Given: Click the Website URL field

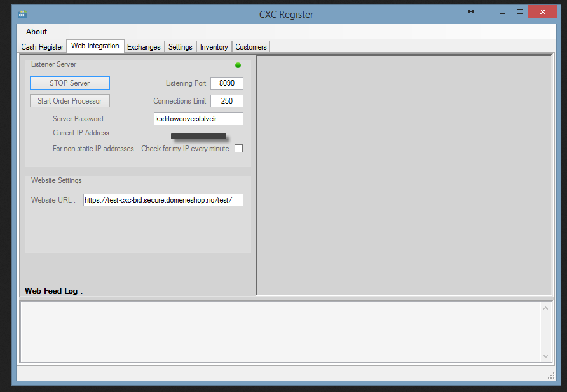Looking at the screenshot, I should (163, 200).
